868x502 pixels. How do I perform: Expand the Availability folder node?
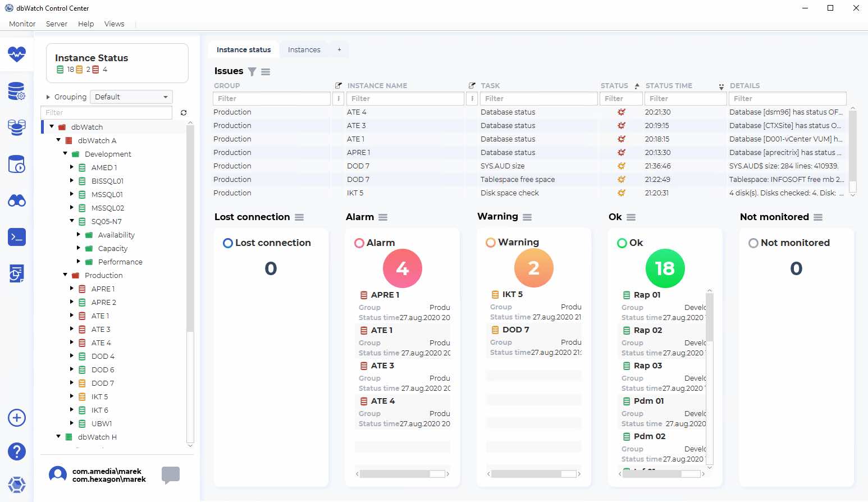pos(79,235)
